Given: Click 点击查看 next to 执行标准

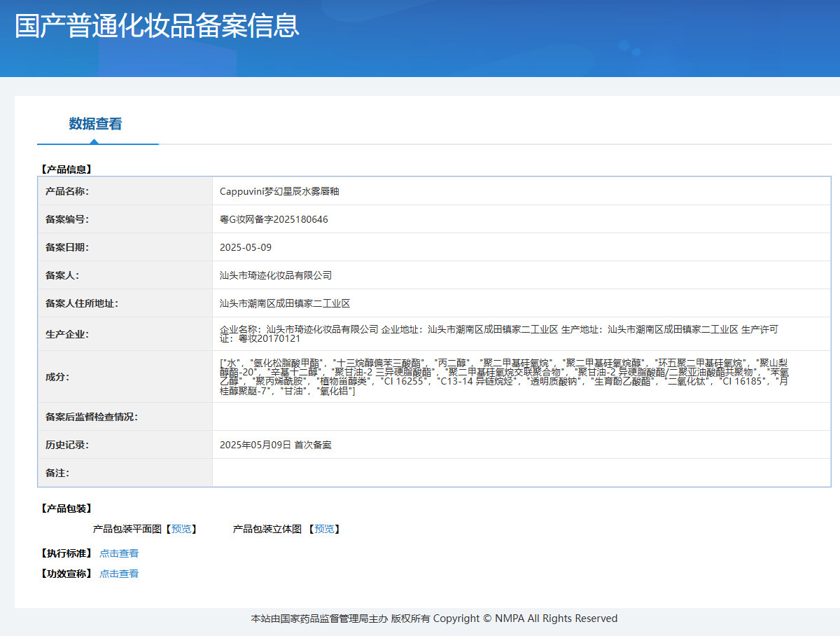Looking at the screenshot, I should pos(119,553).
